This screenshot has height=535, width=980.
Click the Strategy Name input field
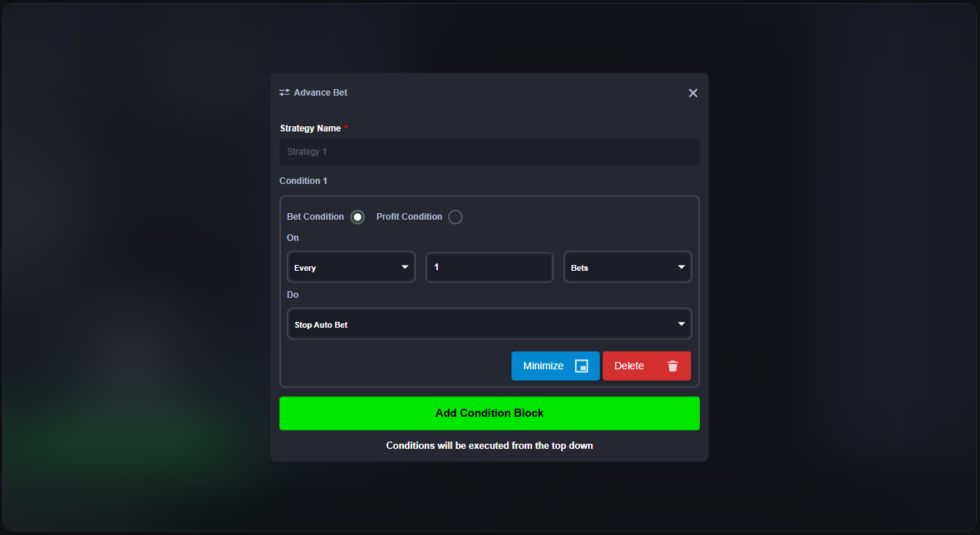(x=490, y=152)
